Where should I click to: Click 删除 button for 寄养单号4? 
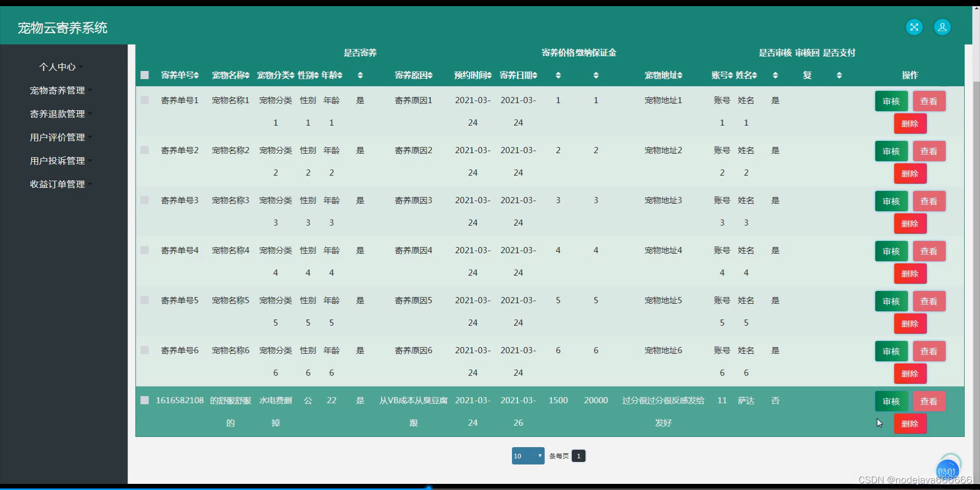coord(910,274)
